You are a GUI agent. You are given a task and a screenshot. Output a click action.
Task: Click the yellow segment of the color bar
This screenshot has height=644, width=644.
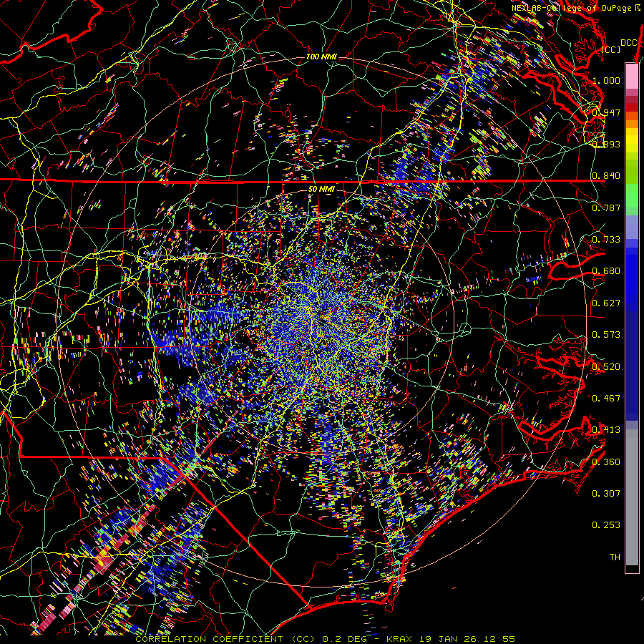pyautogui.click(x=632, y=142)
